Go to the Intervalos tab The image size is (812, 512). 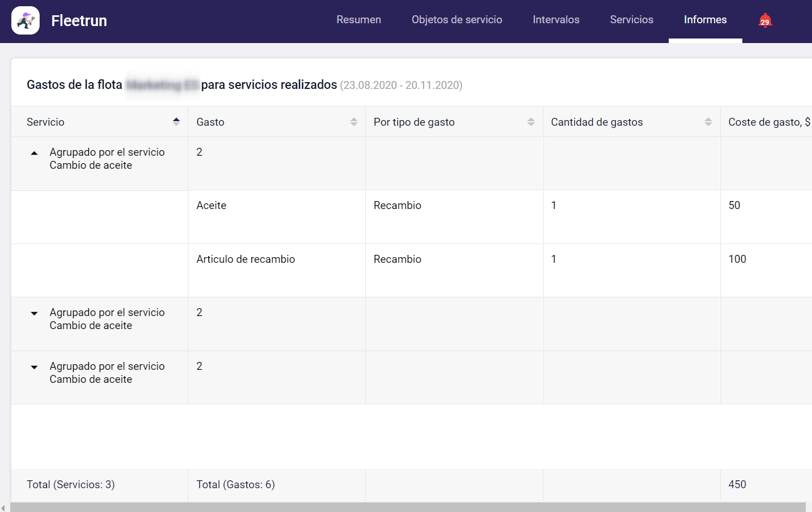click(x=555, y=20)
